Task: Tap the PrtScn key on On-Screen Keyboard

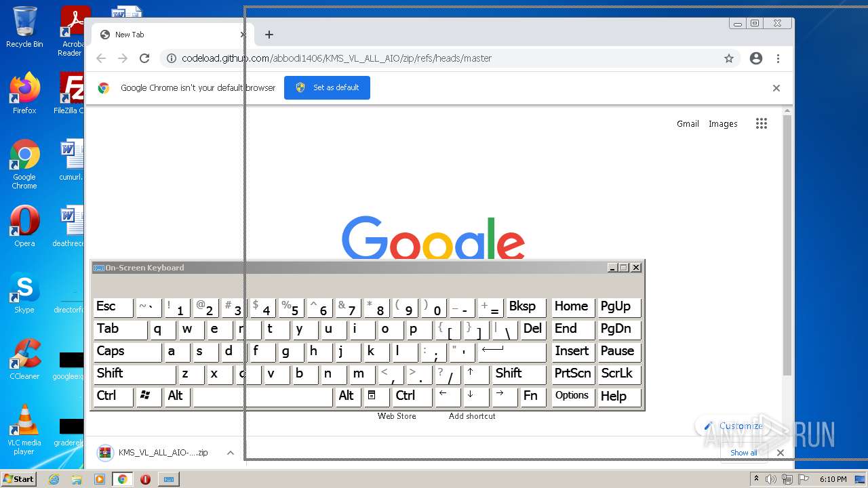Action: (x=573, y=375)
